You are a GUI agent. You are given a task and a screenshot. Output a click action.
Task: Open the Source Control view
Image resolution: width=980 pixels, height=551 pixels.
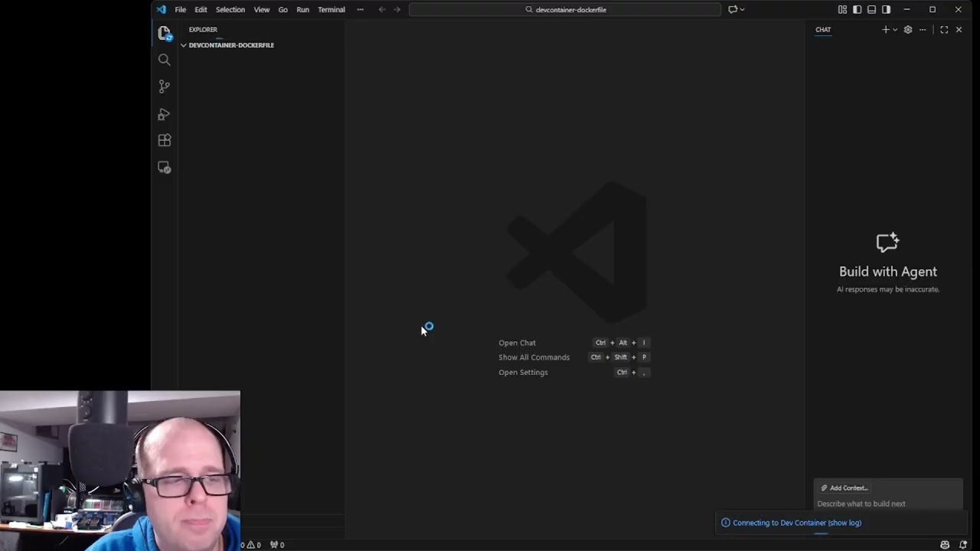pos(165,86)
